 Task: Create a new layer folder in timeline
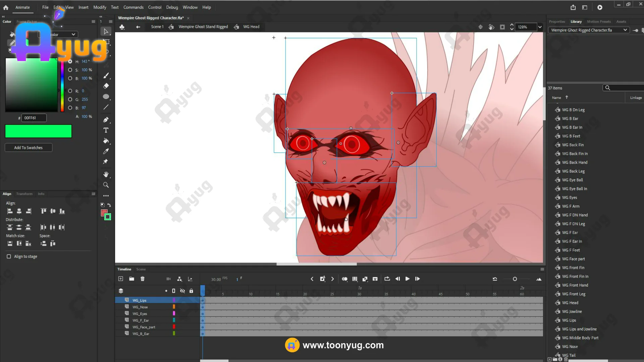[x=131, y=279]
